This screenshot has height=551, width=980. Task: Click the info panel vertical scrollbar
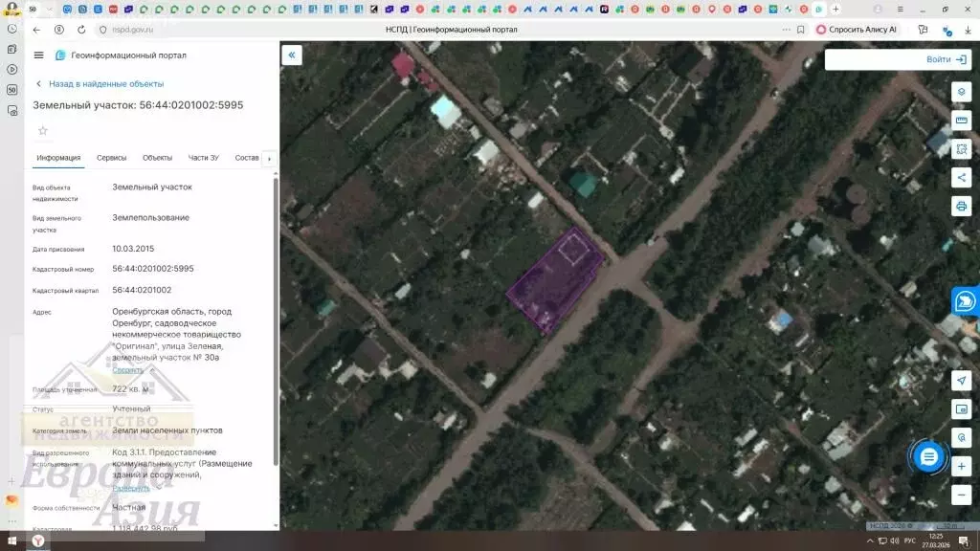(277, 316)
